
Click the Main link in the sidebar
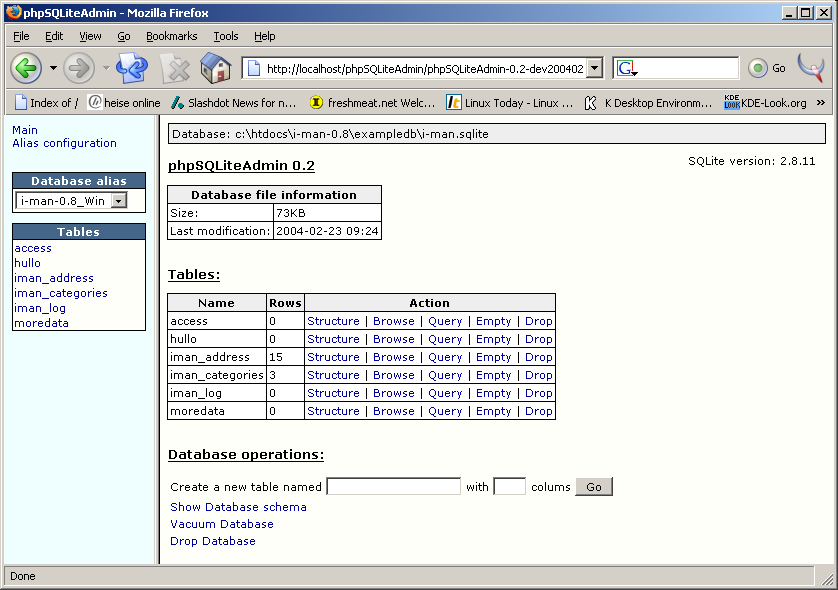pos(25,130)
